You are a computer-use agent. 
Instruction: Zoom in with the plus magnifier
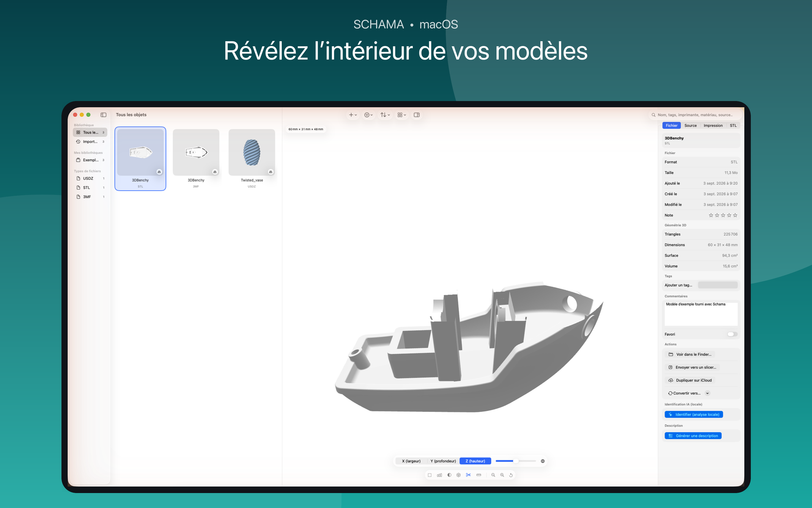pos(502,475)
